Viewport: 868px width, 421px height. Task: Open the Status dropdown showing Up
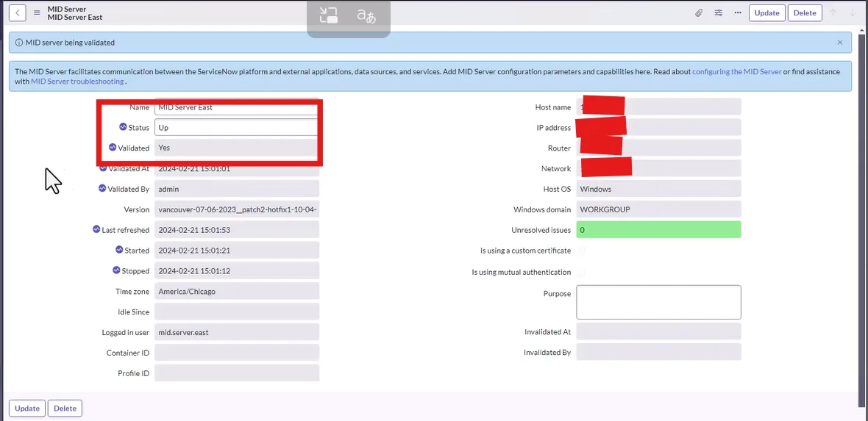coord(236,128)
